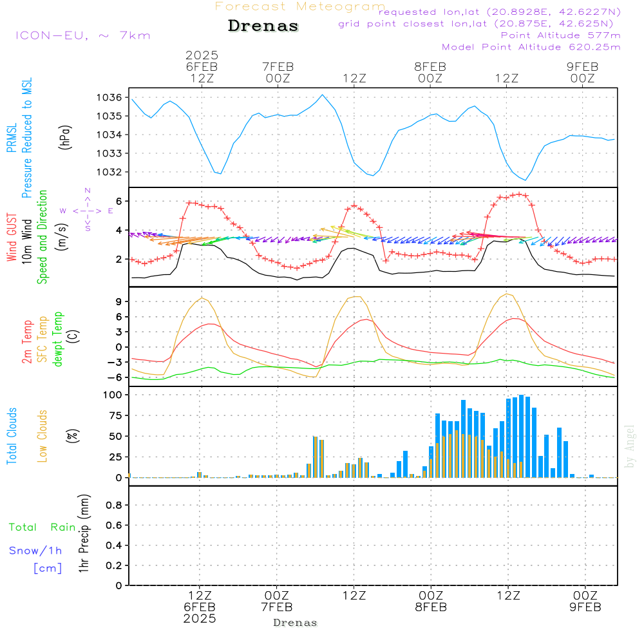
Task: Click the wind direction compass rose
Action: coord(87,210)
